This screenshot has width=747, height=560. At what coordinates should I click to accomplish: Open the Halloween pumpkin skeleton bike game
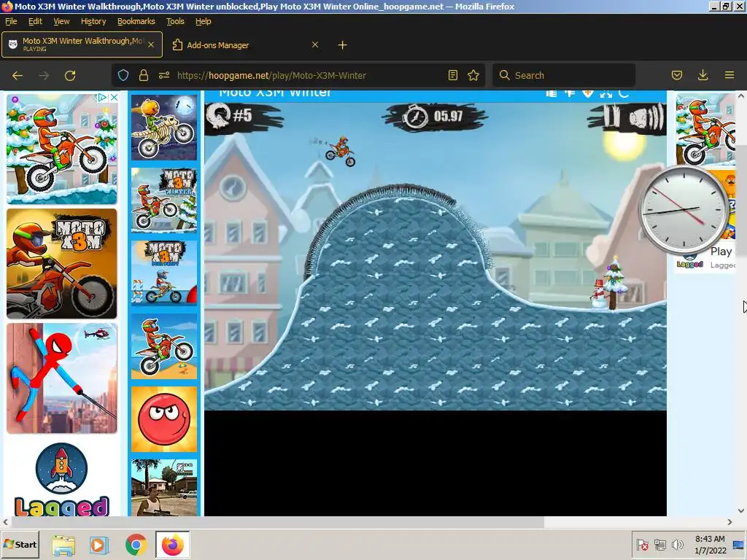click(164, 127)
